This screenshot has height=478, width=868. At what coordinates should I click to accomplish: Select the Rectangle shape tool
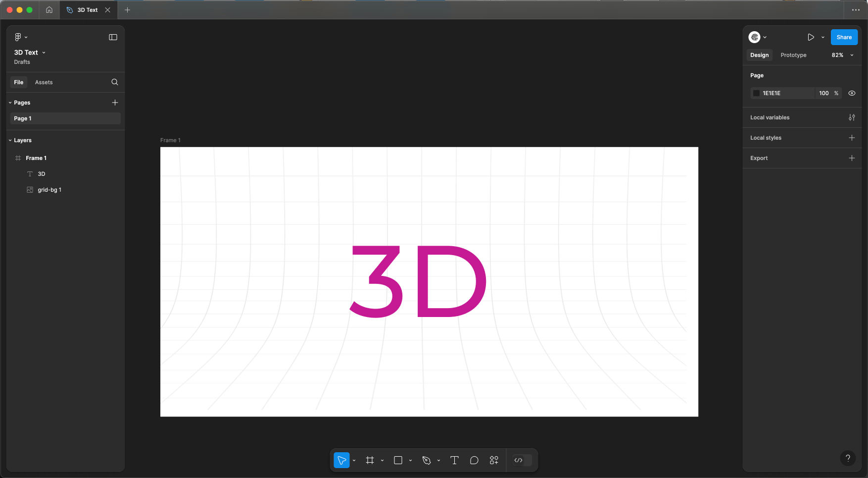pyautogui.click(x=398, y=460)
